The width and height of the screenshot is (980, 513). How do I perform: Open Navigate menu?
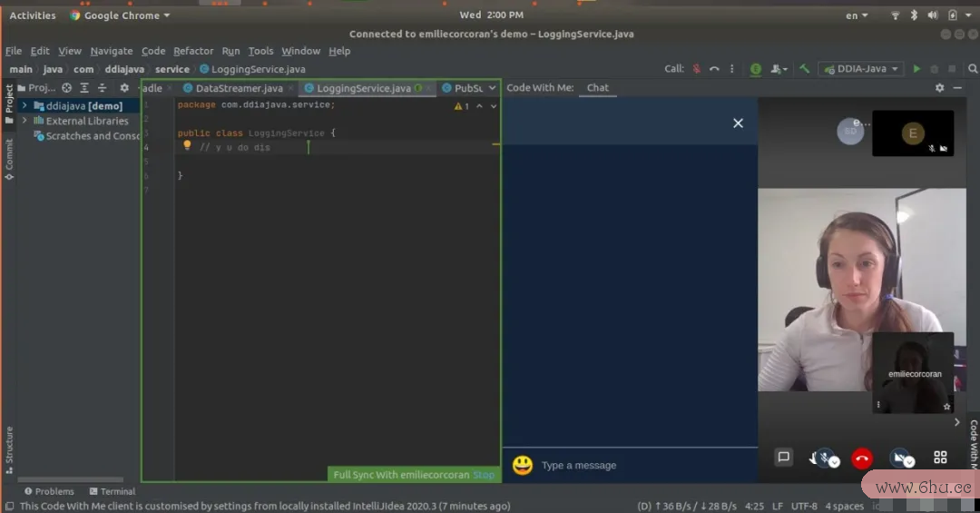pos(112,51)
